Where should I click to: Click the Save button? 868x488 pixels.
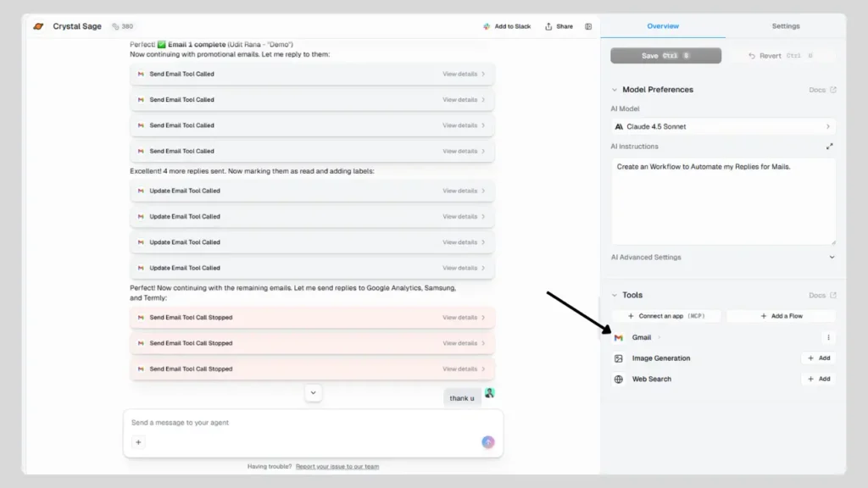coord(665,54)
